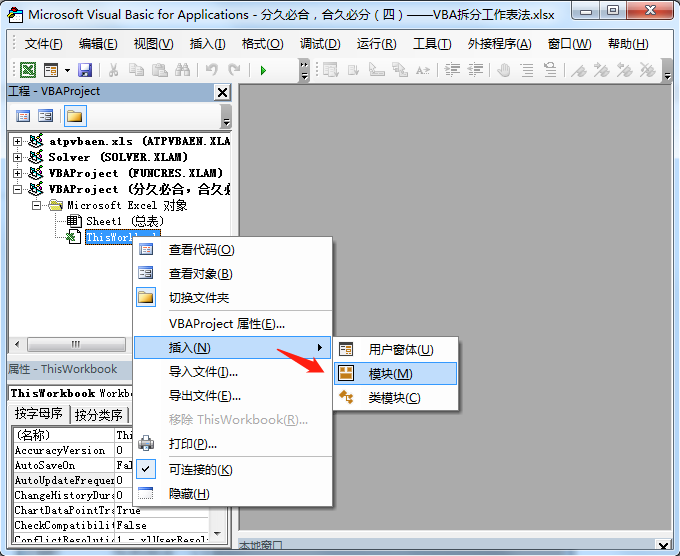Click the Cut scissors icon

pyautogui.click(x=114, y=70)
